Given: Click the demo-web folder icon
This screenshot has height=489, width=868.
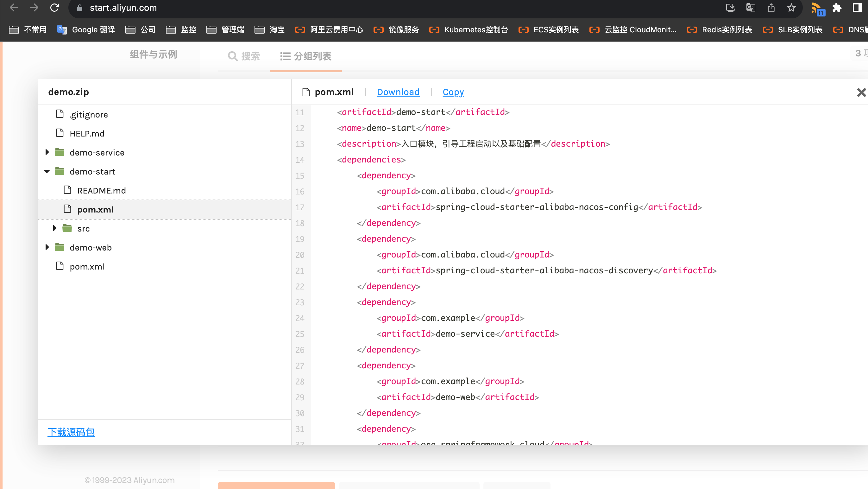Looking at the screenshot, I should point(59,247).
